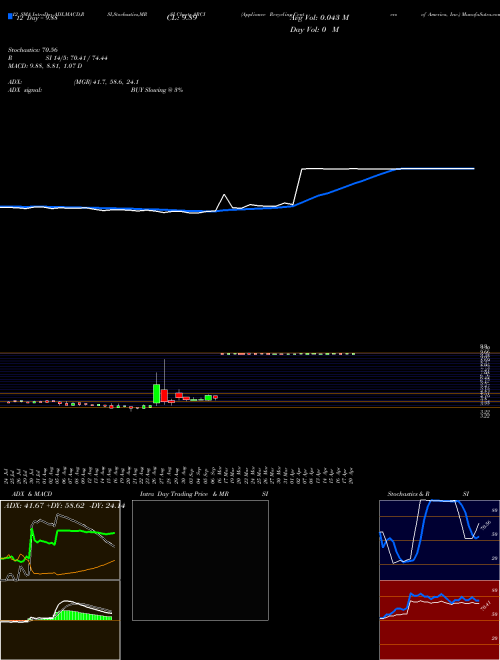Click the tall green candlestick on price chart

click(x=157, y=393)
